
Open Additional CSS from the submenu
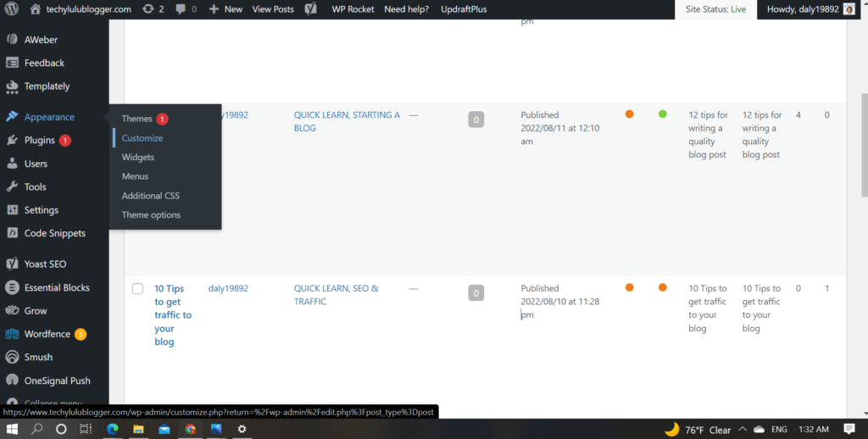click(151, 196)
